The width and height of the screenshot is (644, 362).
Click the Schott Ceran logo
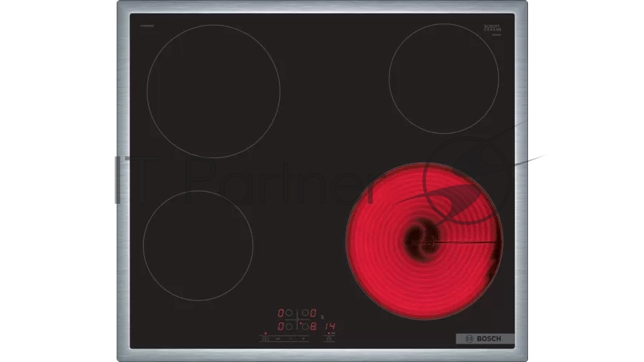pyautogui.click(x=491, y=28)
